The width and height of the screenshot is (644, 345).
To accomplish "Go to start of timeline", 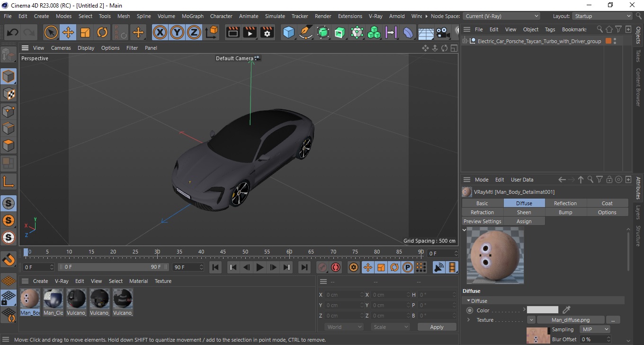I will click(x=215, y=267).
